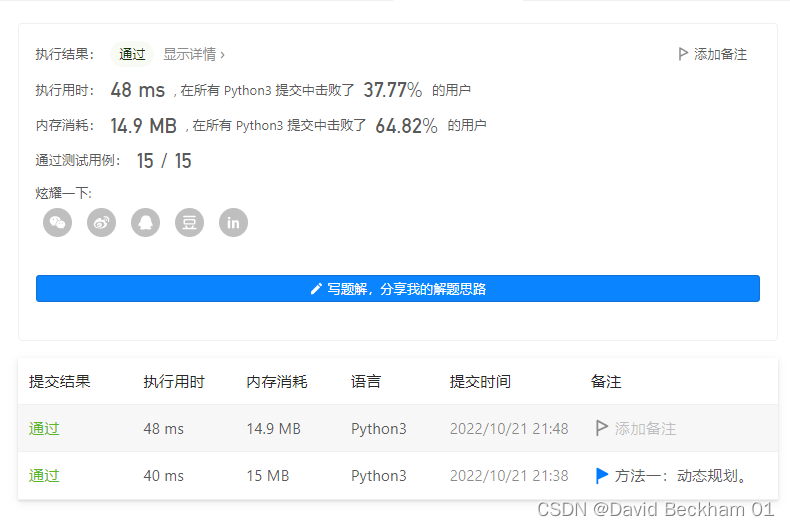Click the 15 / 15 test case count
The image size is (790, 526).
tap(164, 161)
